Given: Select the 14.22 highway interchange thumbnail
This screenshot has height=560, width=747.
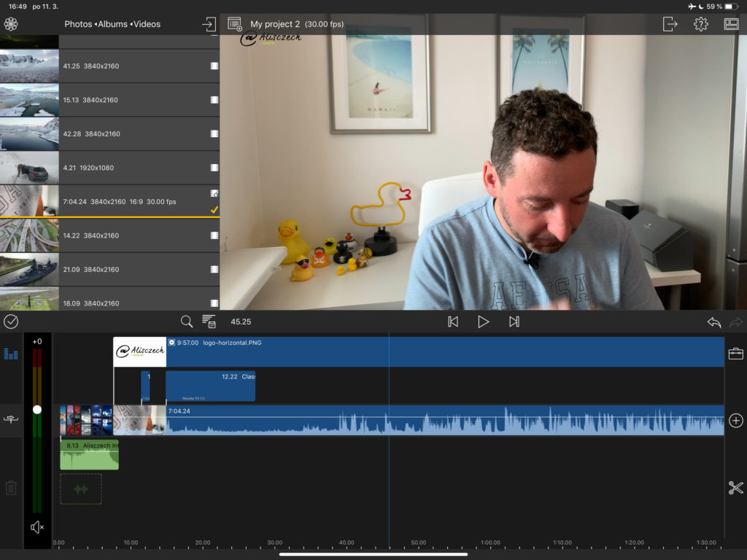Looking at the screenshot, I should 29,236.
